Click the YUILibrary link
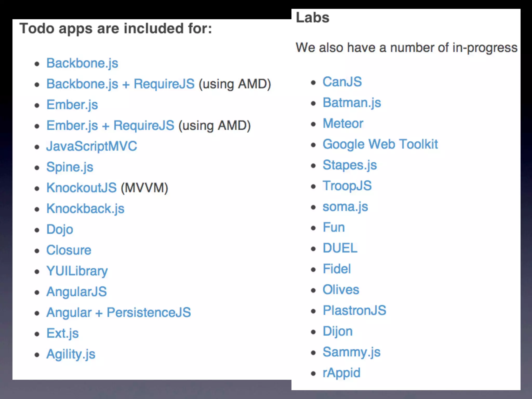 pyautogui.click(x=77, y=271)
